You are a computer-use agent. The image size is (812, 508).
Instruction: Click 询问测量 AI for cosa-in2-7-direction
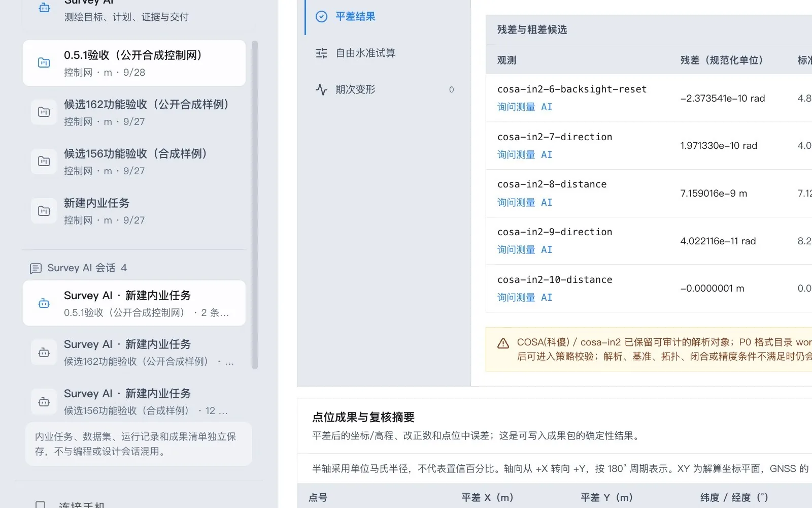click(x=525, y=155)
